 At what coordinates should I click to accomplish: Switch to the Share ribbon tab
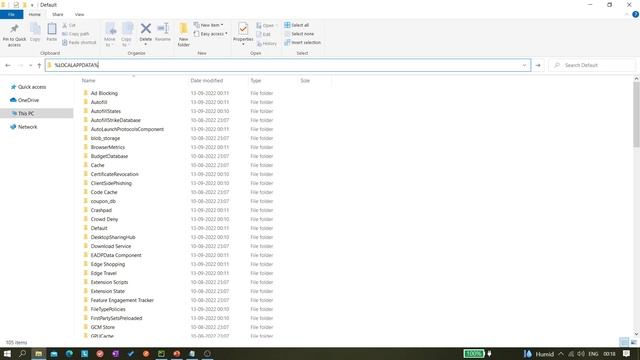point(58,14)
